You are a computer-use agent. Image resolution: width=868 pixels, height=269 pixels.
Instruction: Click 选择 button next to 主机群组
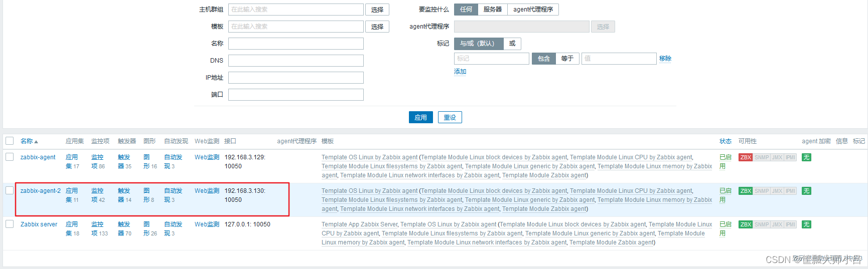point(377,10)
